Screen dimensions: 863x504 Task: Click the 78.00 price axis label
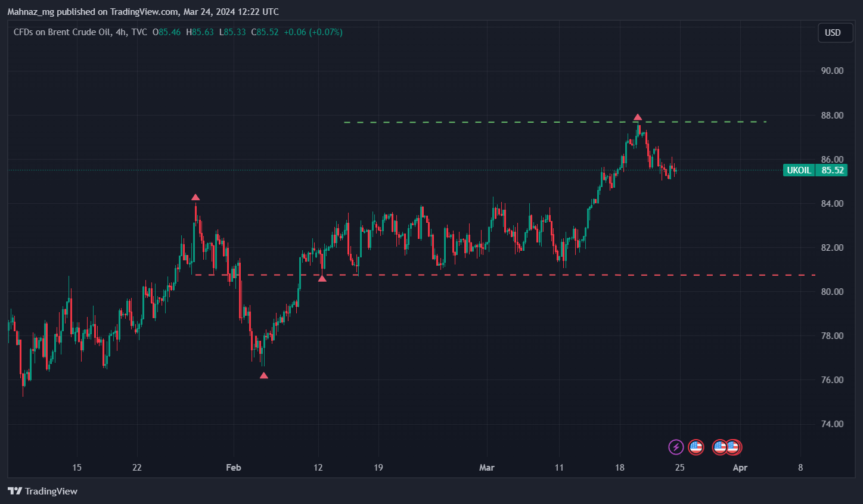[x=832, y=336]
